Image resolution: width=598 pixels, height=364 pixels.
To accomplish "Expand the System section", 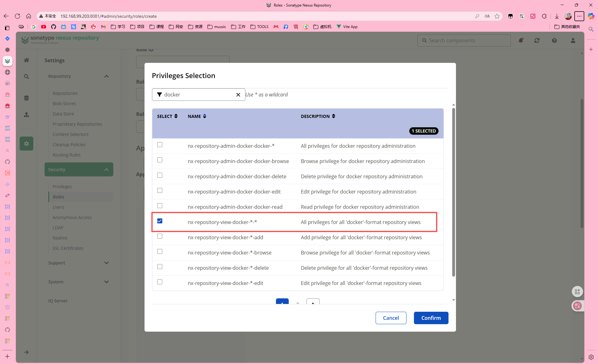I will click(x=107, y=282).
